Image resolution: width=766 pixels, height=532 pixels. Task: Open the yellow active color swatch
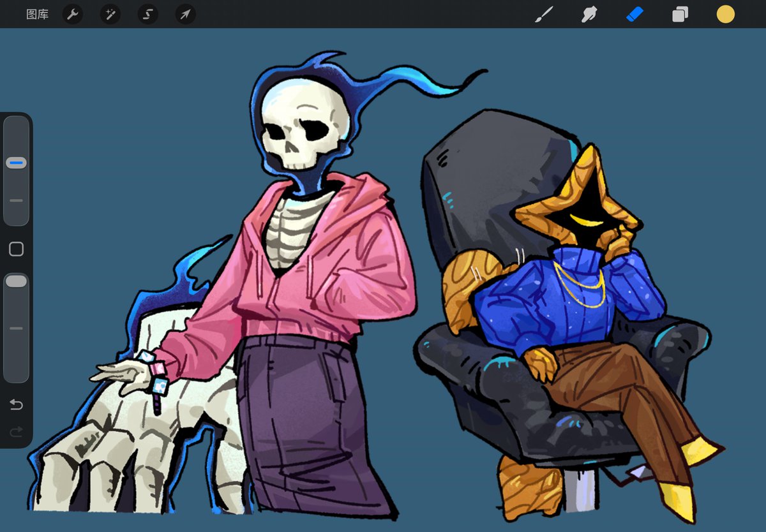pyautogui.click(x=725, y=14)
